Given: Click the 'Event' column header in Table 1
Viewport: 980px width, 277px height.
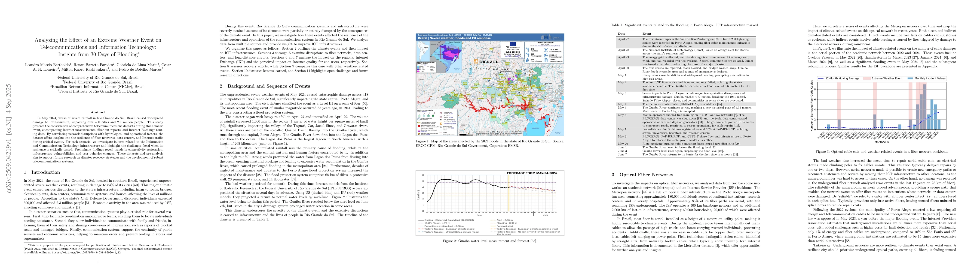Looking at the screenshot, I should coord(647,34).
